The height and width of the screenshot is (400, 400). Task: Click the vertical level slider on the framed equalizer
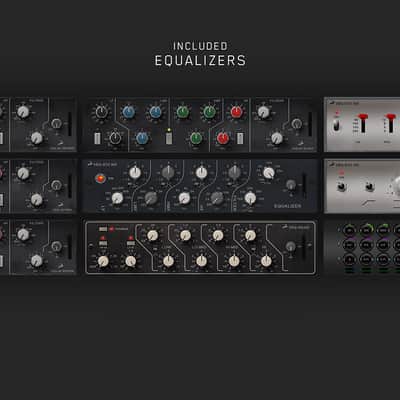click(x=303, y=248)
